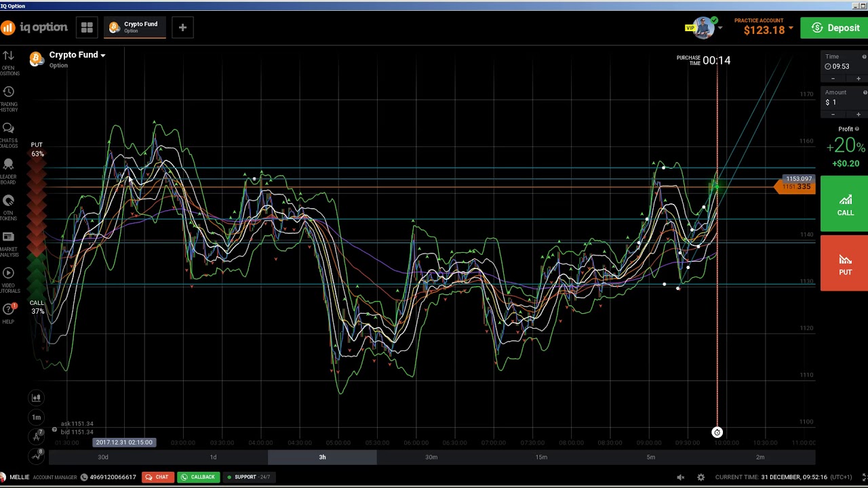This screenshot has height=488, width=868.
Task: Expand the Crypto Fund asset dropdown
Action: click(x=102, y=55)
